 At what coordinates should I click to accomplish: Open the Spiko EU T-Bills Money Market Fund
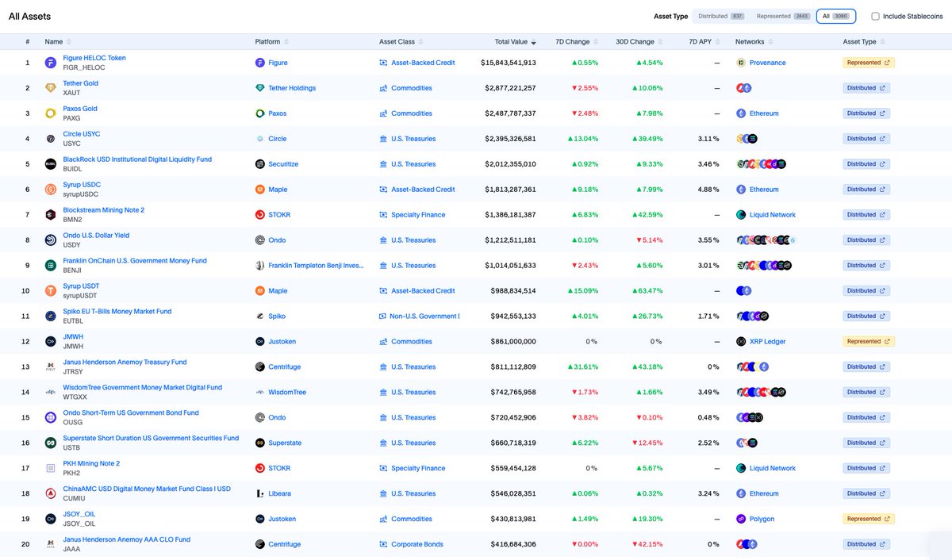(x=117, y=312)
